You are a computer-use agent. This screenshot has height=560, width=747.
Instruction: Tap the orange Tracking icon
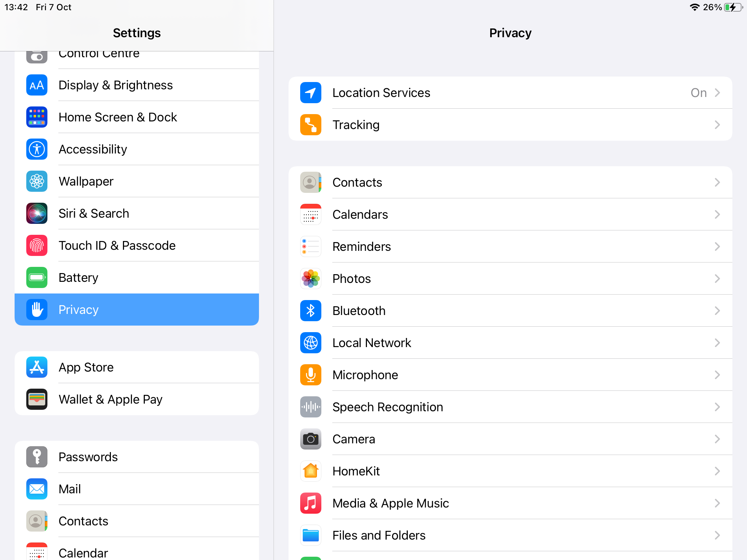(x=310, y=125)
